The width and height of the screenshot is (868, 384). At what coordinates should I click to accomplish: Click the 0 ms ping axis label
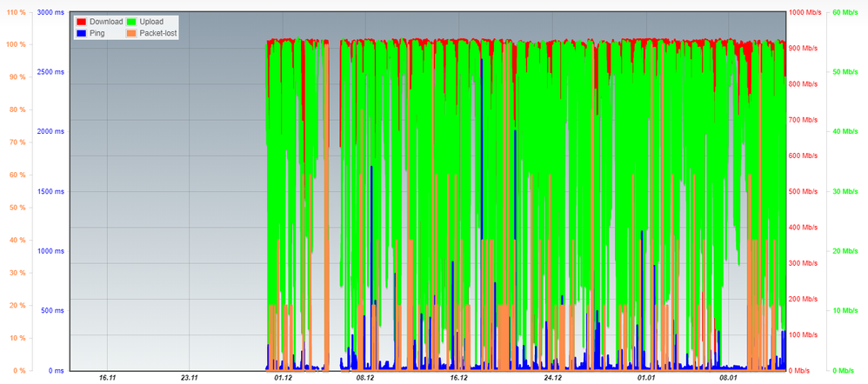click(56, 371)
